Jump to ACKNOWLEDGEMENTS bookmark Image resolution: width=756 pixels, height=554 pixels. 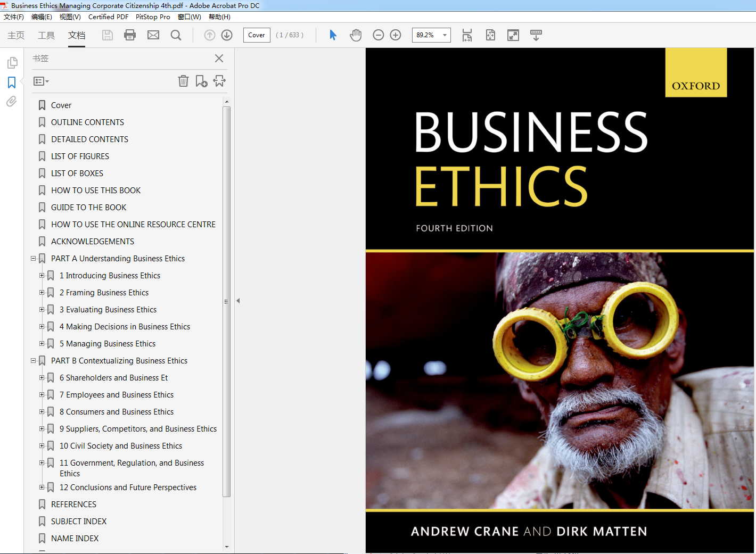pyautogui.click(x=93, y=242)
